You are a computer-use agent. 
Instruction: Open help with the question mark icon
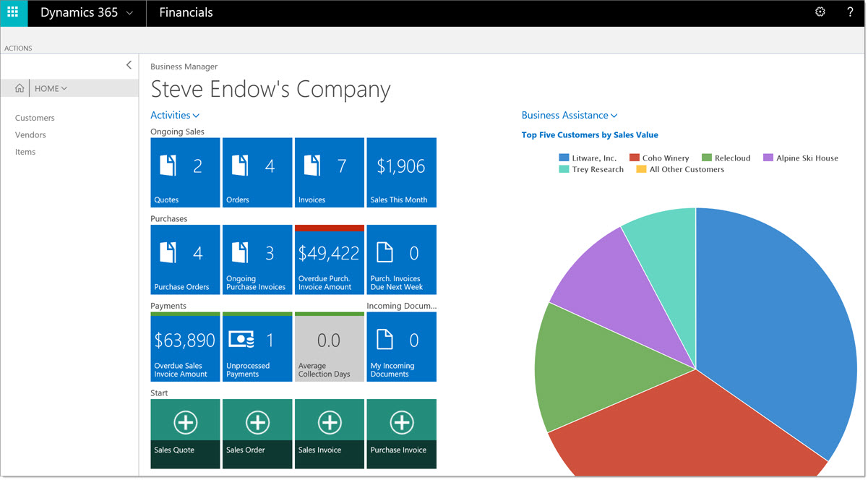click(850, 12)
